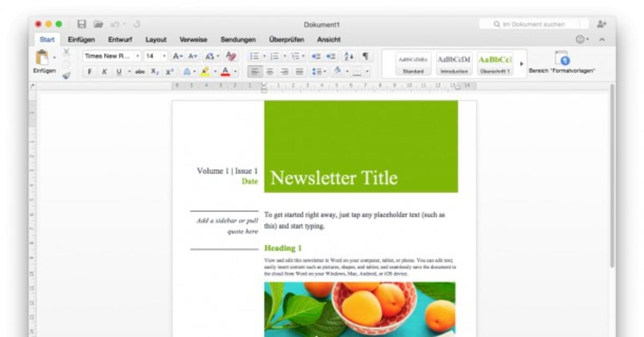The image size is (644, 337).
Task: Show paragraph marks with the pilcrow button
Action: [x=365, y=56]
